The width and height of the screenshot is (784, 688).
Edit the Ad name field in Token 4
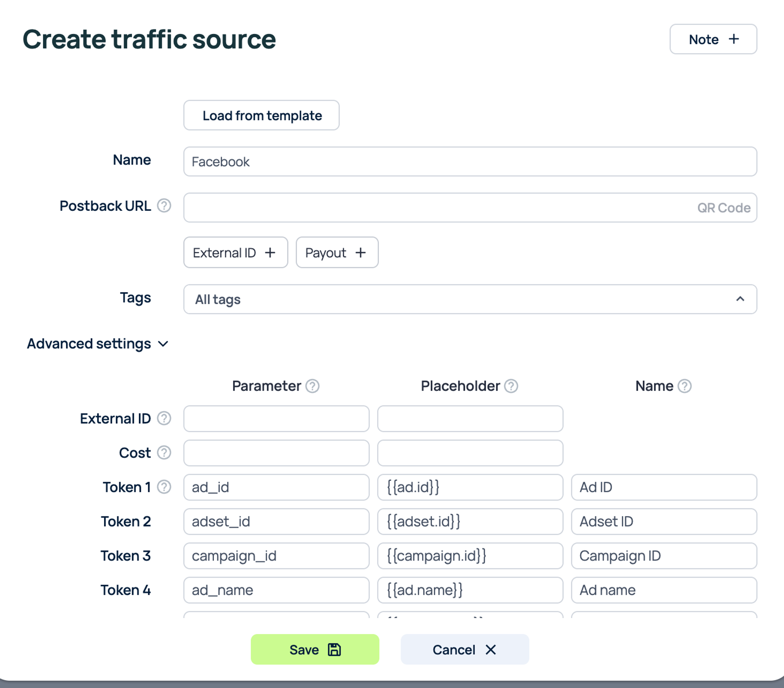(x=664, y=590)
